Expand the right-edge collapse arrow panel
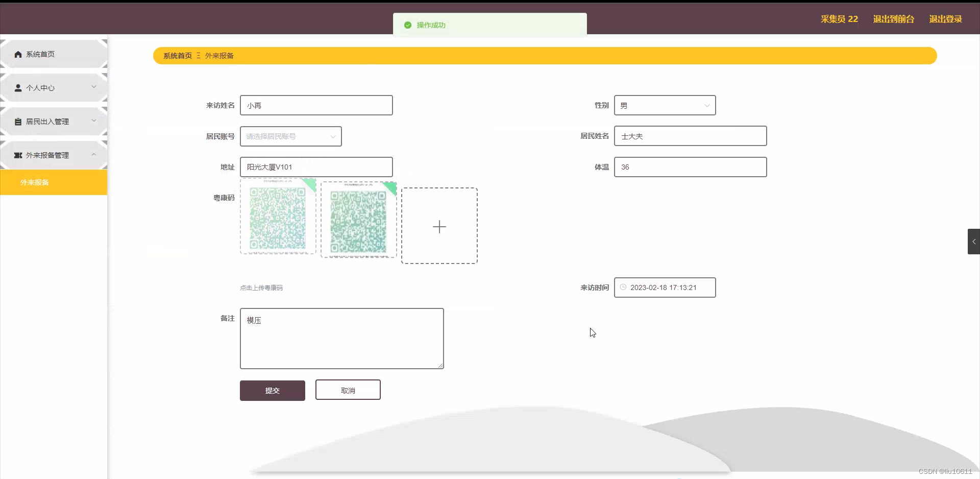980x479 pixels. pyautogui.click(x=974, y=242)
